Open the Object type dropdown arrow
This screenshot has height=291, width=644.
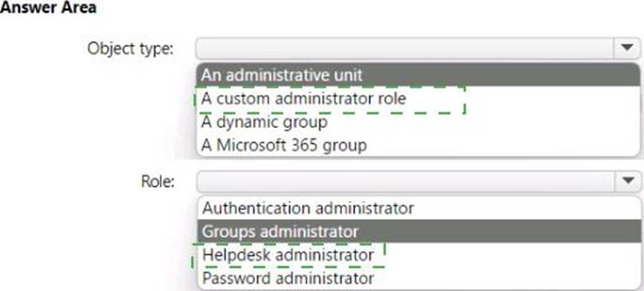point(626,48)
